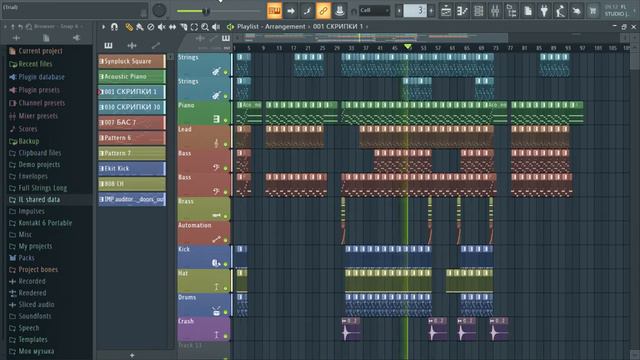Choose the Select marquee tool
Image resolution: width=640 pixels, height=360 pixels.
[194, 27]
